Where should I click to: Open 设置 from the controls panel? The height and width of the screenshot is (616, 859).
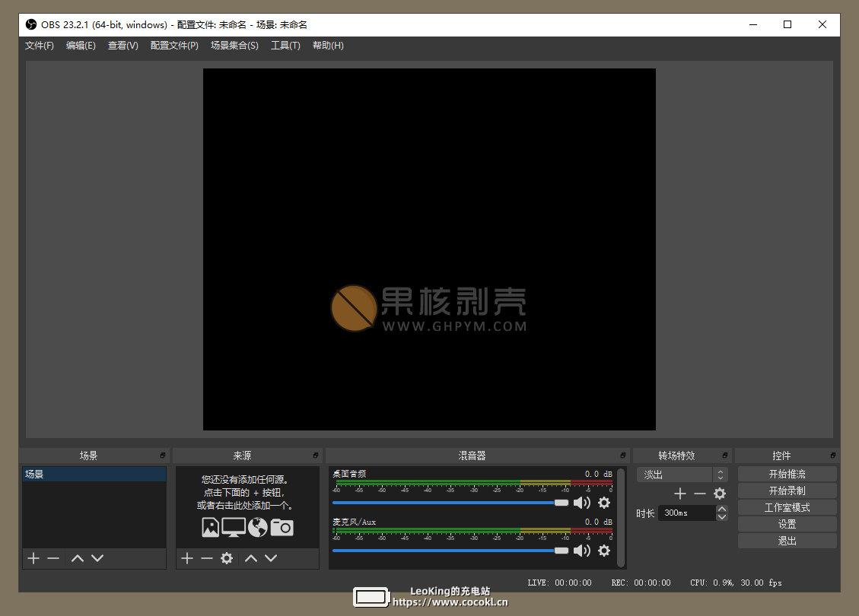pyautogui.click(x=787, y=524)
